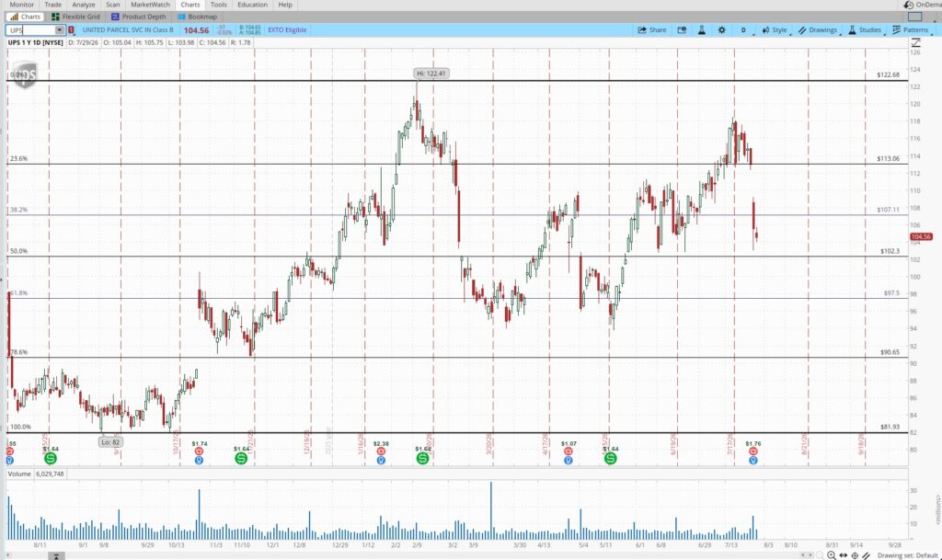
Task: Open the Studies dropdown
Action: click(865, 30)
